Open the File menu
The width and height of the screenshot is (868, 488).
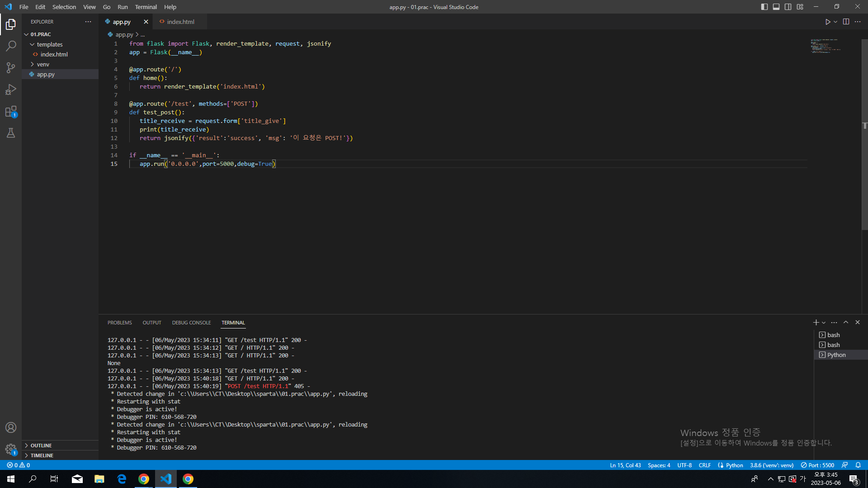click(24, 7)
